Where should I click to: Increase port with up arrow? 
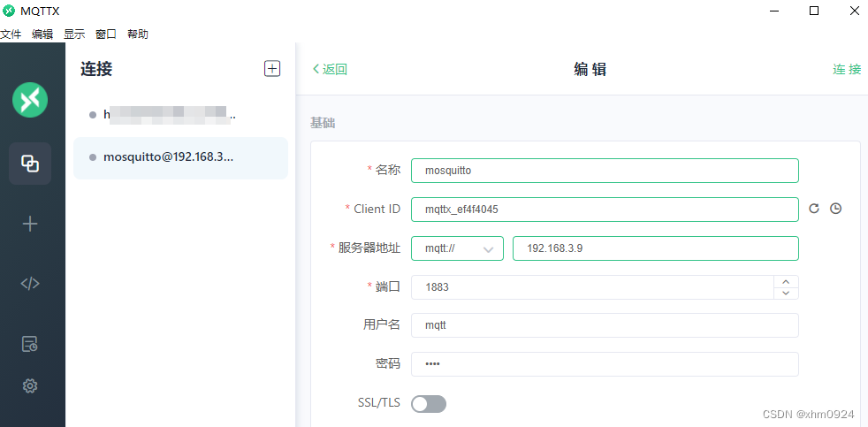click(x=786, y=281)
